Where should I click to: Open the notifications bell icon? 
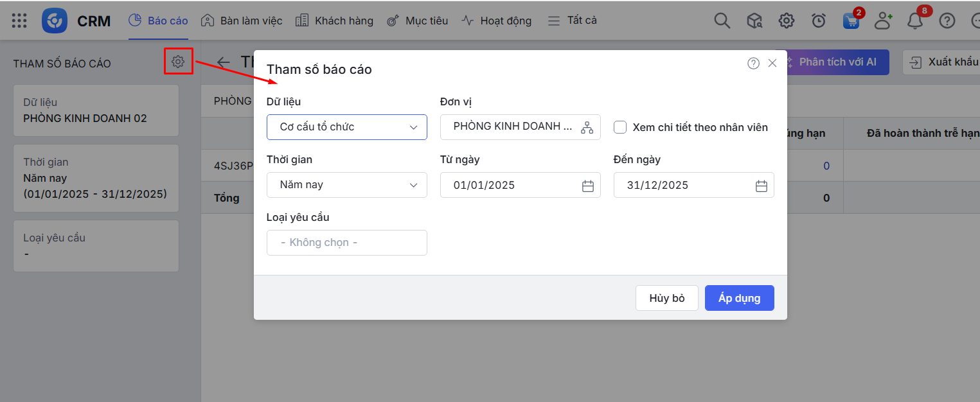point(915,21)
